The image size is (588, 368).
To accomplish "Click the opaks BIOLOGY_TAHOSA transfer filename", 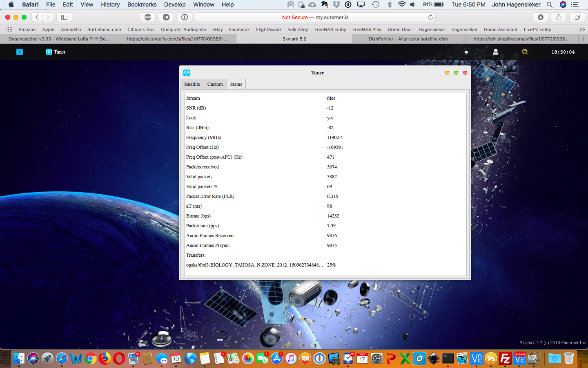I will (254, 265).
